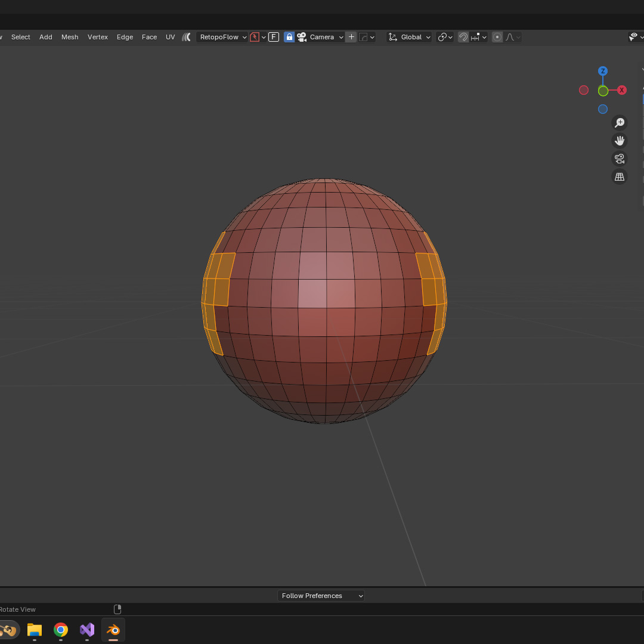Click the highlighted center face on the sphere

[x=312, y=293]
